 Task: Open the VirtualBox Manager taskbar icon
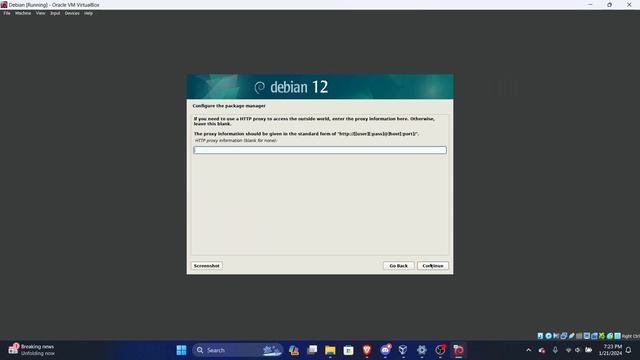coord(403,350)
